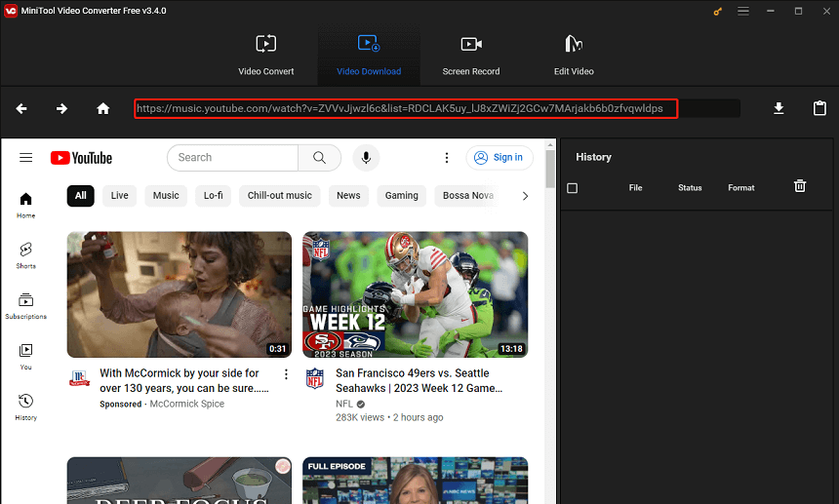The height and width of the screenshot is (504, 839).
Task: Click the Sign in button
Action: (499, 158)
